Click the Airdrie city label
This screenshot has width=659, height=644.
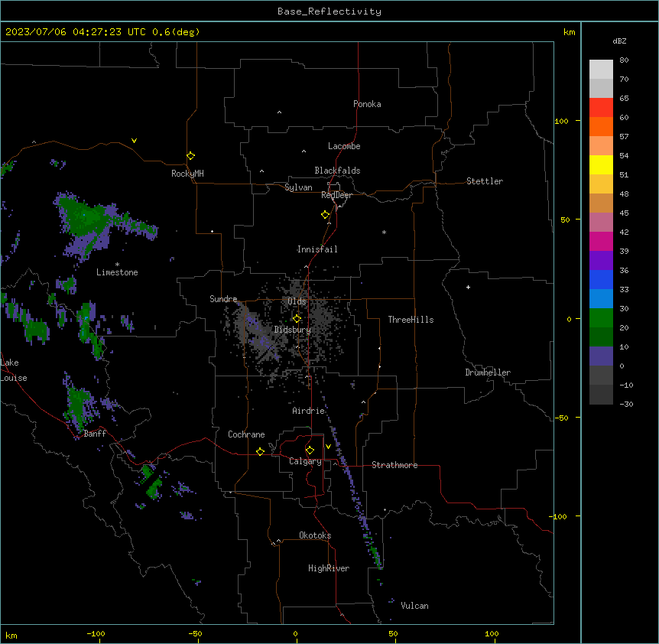click(309, 411)
